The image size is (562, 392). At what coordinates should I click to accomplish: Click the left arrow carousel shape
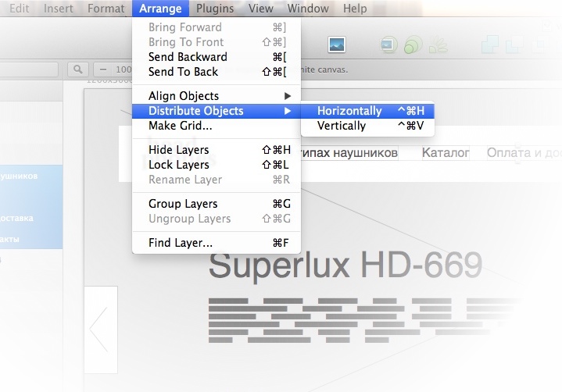[99, 330]
